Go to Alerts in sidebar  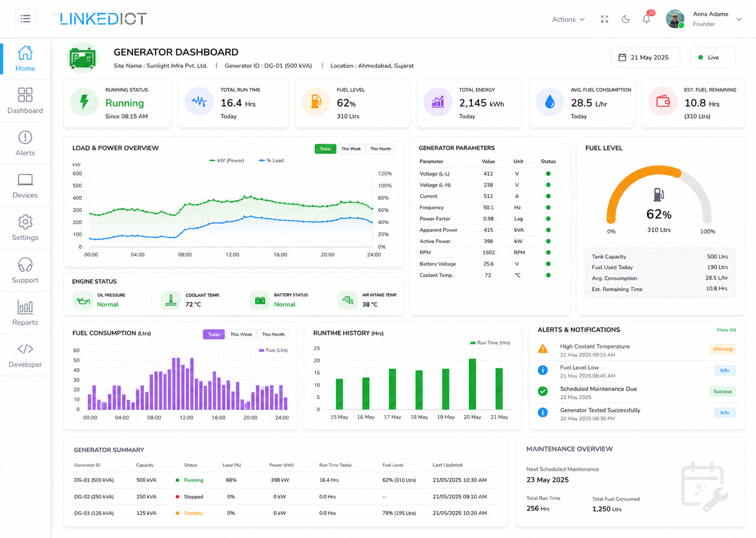(25, 143)
